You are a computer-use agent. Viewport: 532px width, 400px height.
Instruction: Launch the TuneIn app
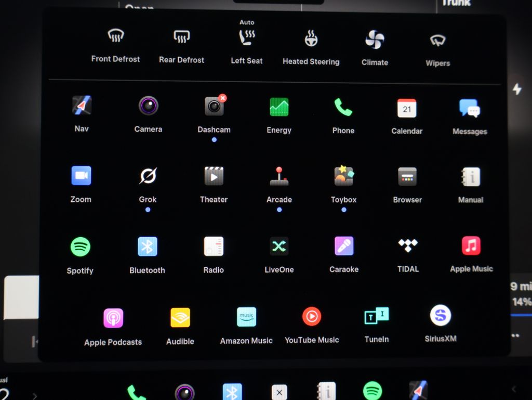click(x=377, y=316)
